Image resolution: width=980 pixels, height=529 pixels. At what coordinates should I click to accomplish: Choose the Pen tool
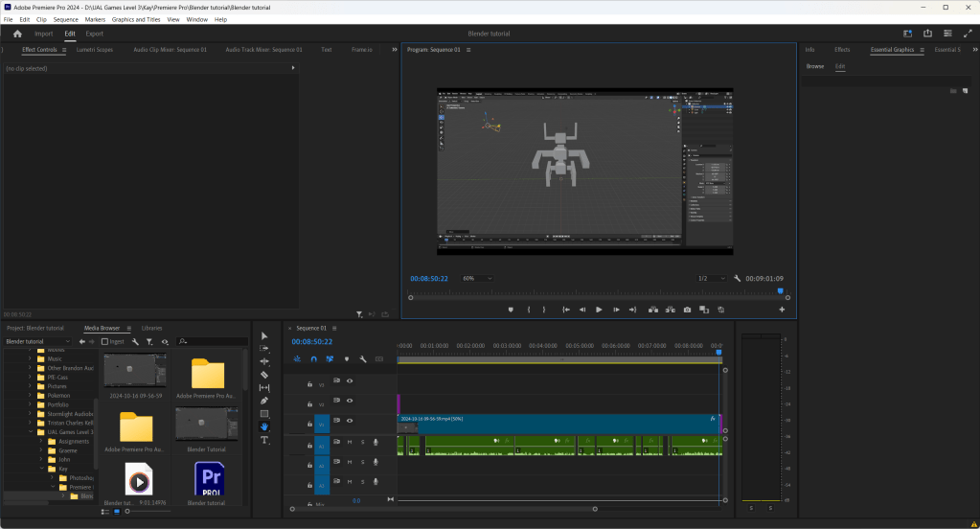pos(264,401)
